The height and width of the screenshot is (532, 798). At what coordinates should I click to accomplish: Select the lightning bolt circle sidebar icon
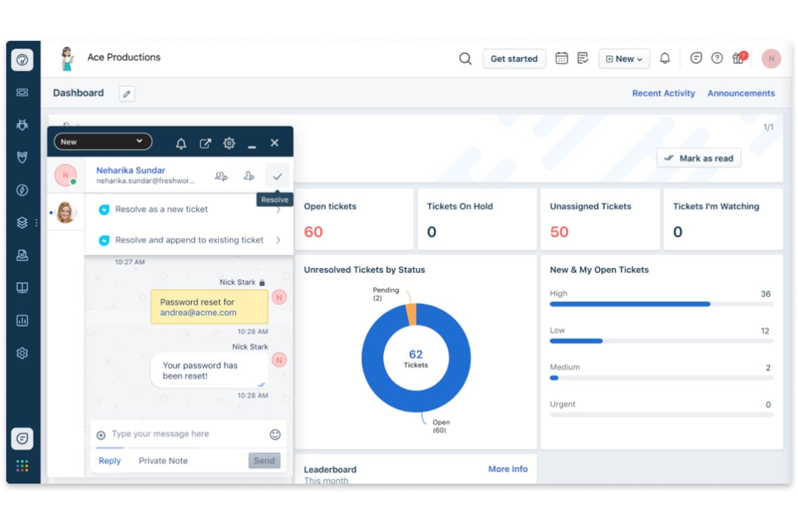tap(22, 190)
